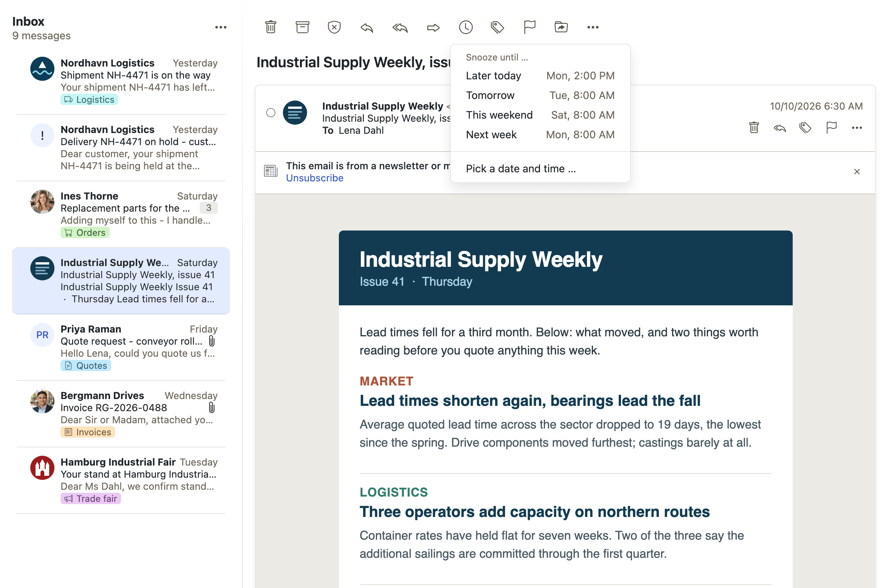Screen dimensions: 888x588
Task: Select Next week snooze option
Action: pyautogui.click(x=540, y=135)
